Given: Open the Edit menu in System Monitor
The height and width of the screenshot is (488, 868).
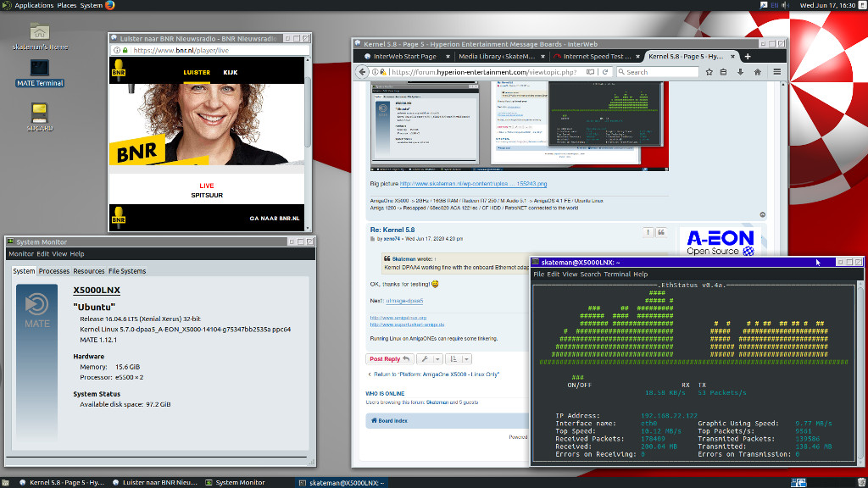Looking at the screenshot, I should (42, 254).
